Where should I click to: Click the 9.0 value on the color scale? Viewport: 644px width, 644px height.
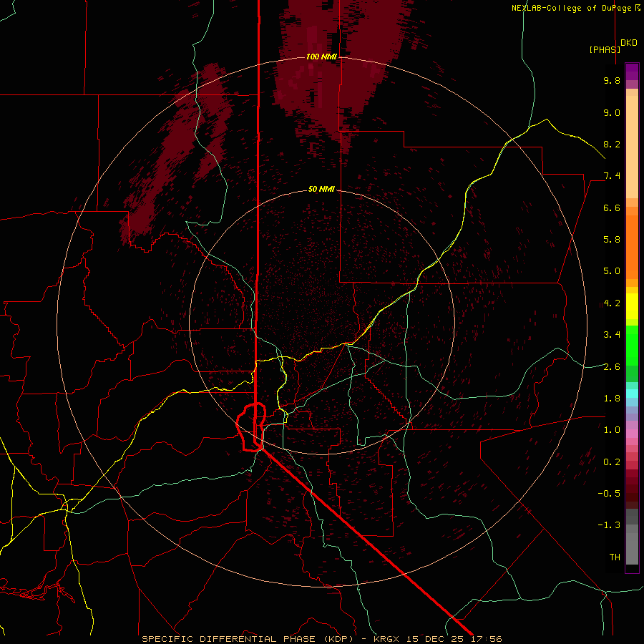click(x=612, y=112)
